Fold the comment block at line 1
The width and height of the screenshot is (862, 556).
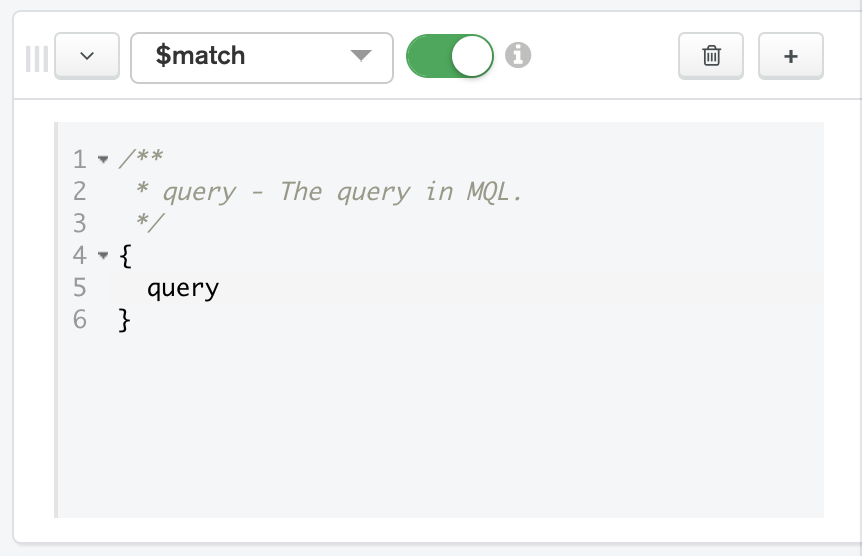pos(103,160)
